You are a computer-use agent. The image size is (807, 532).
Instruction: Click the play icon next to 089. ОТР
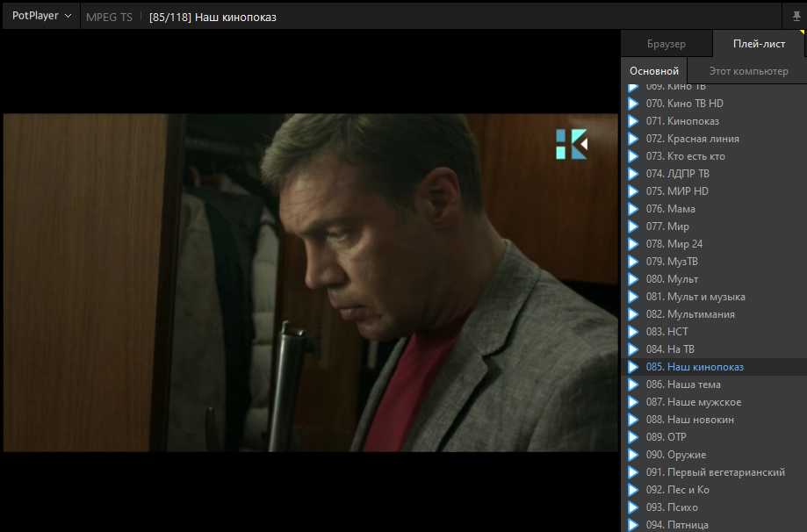633,437
